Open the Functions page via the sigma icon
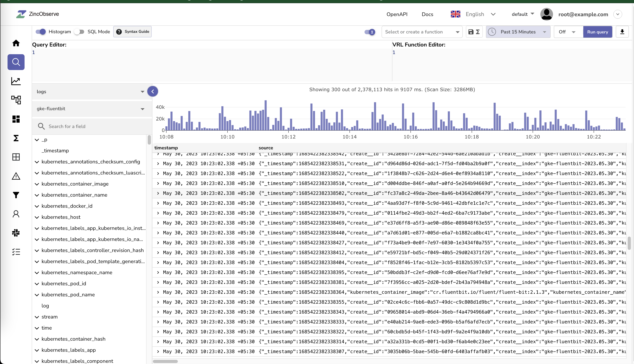The height and width of the screenshot is (364, 634). pos(16,138)
